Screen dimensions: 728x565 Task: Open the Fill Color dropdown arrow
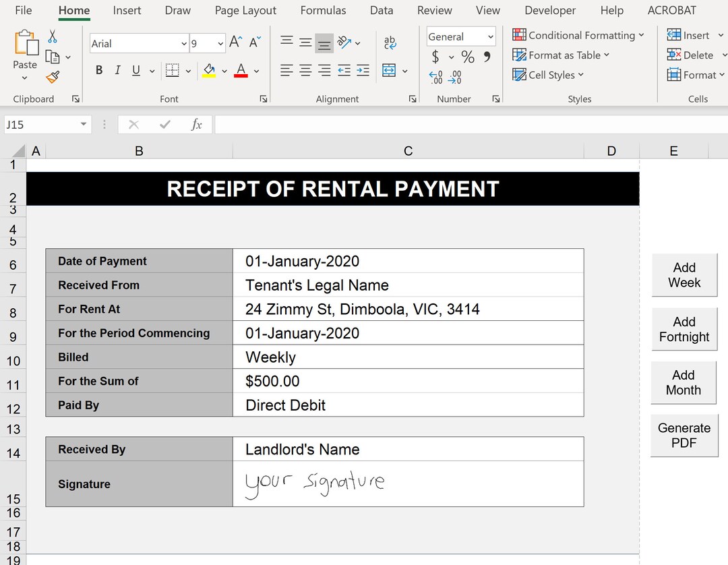224,69
